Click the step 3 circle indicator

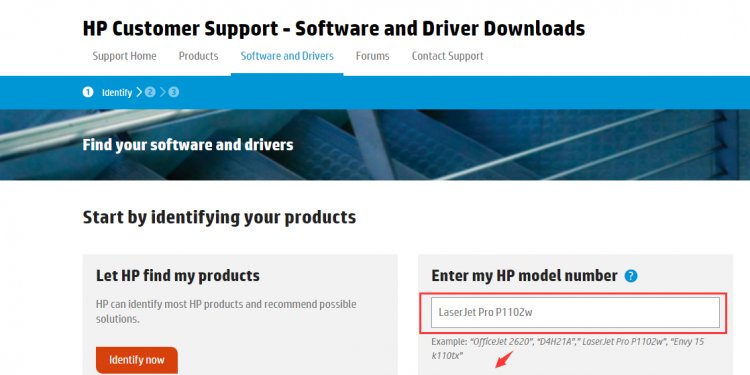174,92
